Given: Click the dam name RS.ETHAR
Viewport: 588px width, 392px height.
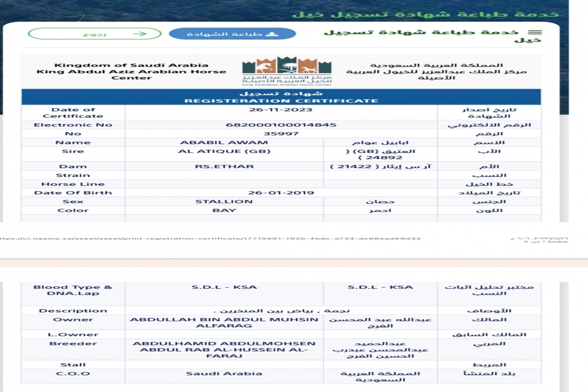Looking at the screenshot, I should click(x=224, y=167).
